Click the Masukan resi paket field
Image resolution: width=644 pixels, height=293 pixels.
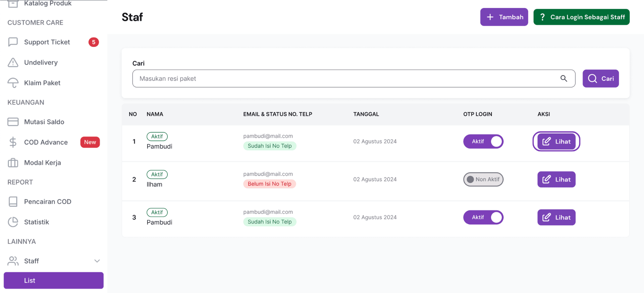coord(345,78)
